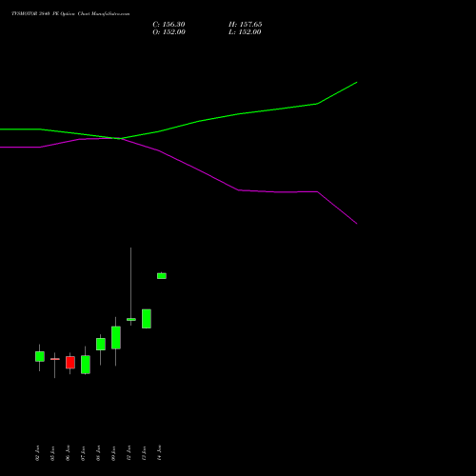Click the low value L: 152.00
The width and height of the screenshot is (476, 476).
(x=245, y=32)
